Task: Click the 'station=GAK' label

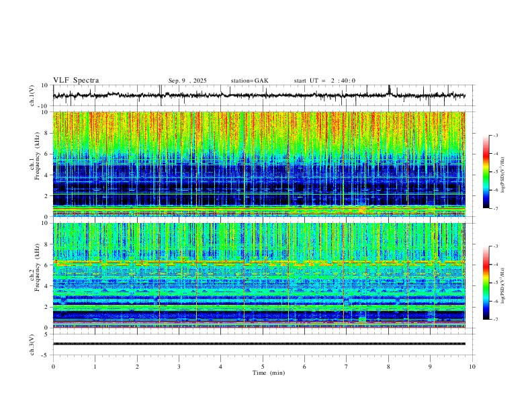Action: tap(249, 81)
